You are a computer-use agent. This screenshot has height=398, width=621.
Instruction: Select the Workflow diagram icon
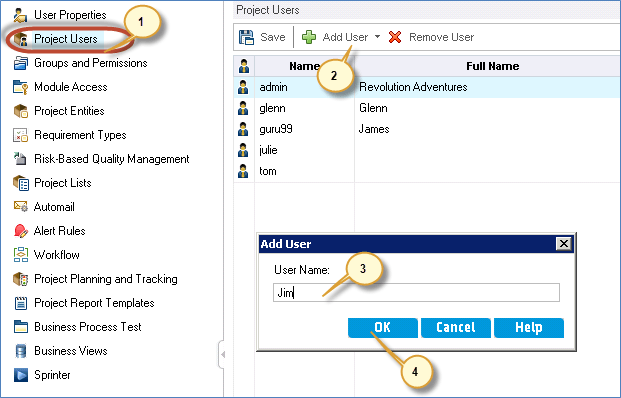pos(21,255)
